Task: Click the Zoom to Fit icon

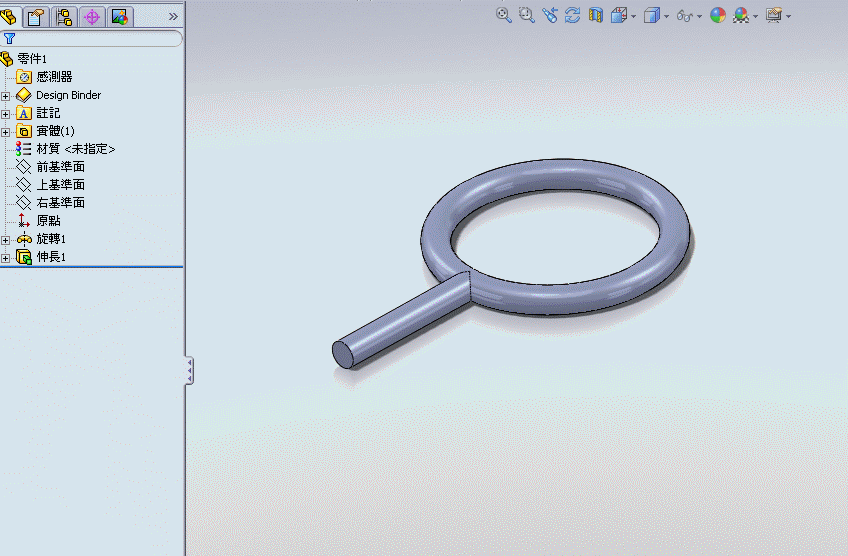Action: point(503,15)
